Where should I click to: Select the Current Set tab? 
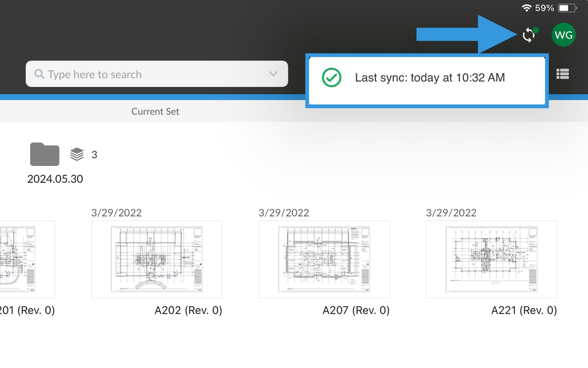click(x=155, y=111)
